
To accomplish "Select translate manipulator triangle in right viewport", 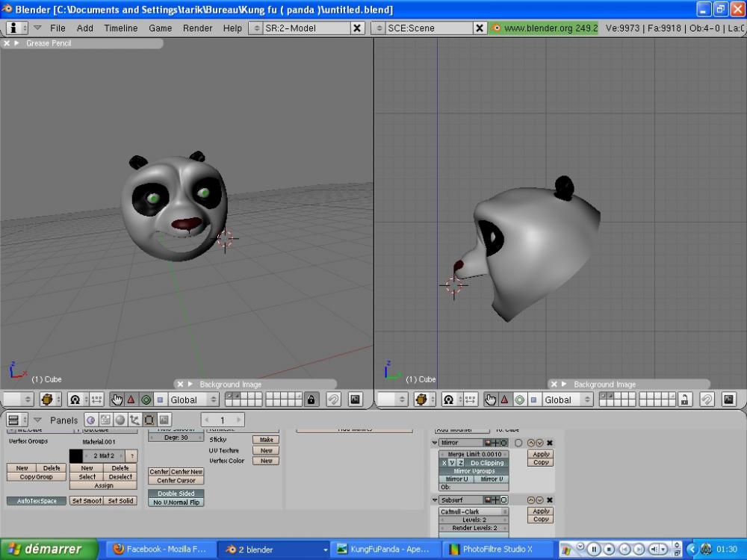I will [x=505, y=399].
